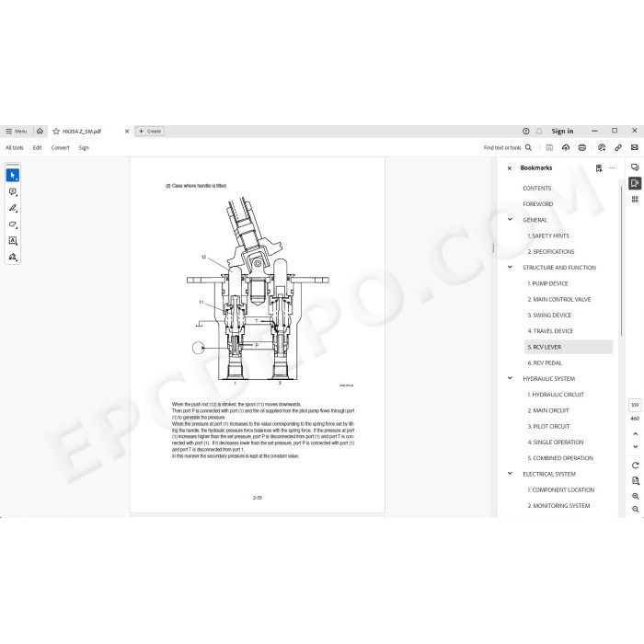Image resolution: width=644 pixels, height=644 pixels.
Task: Open 6. RCV PEDAL bookmark
Action: tap(545, 363)
